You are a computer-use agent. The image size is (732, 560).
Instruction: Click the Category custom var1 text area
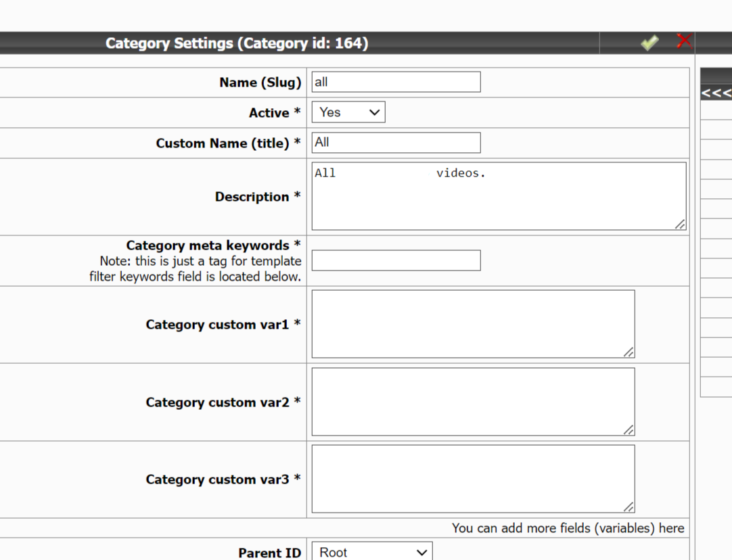pyautogui.click(x=473, y=324)
